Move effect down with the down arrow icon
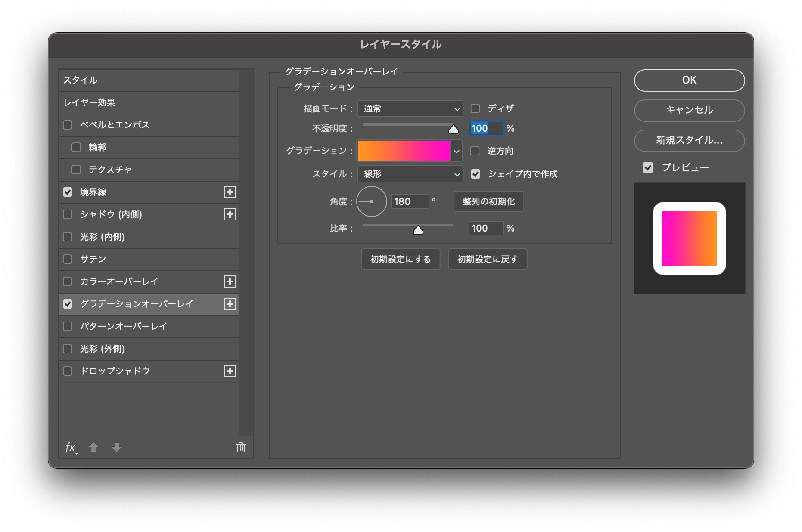 116,448
